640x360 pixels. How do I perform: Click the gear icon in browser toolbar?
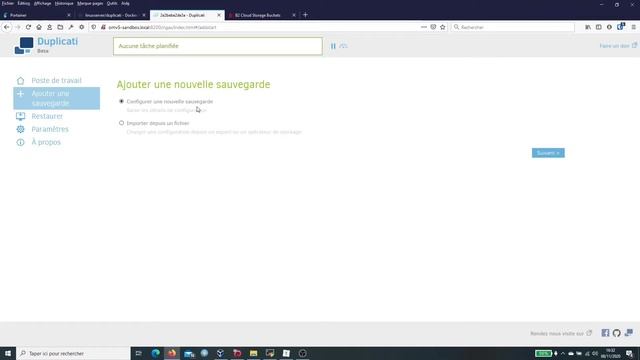tap(82, 27)
